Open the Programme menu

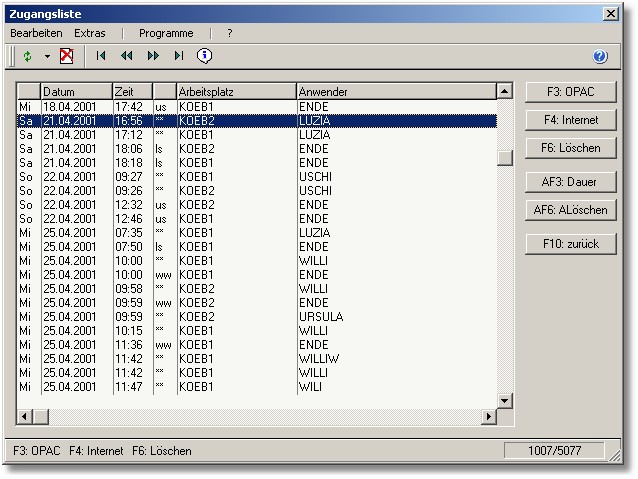coord(166,33)
